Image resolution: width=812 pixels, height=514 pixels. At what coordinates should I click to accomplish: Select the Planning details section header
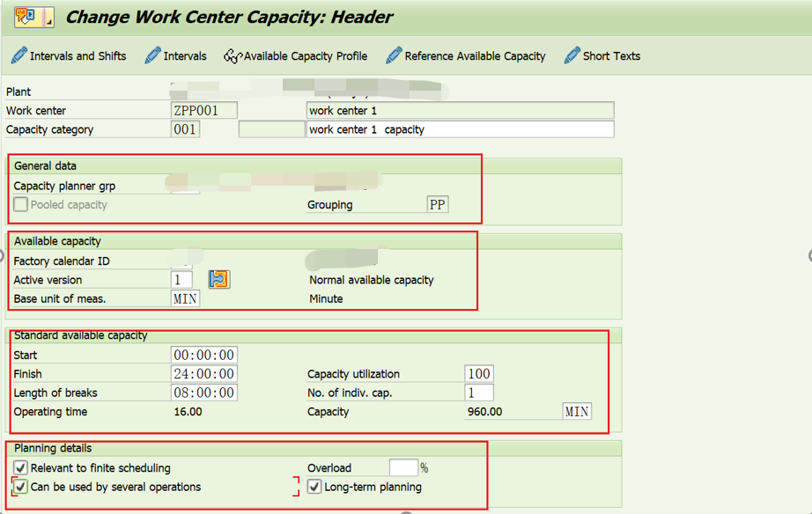click(48, 448)
